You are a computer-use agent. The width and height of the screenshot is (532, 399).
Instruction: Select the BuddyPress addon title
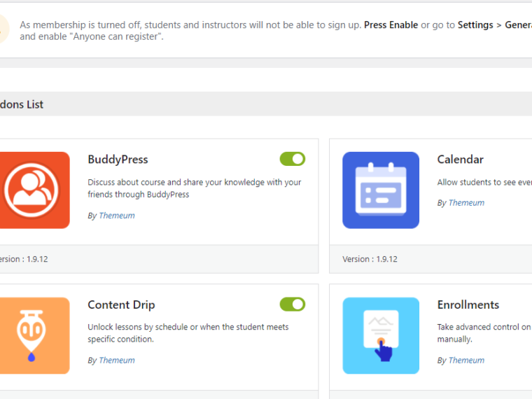pyautogui.click(x=118, y=160)
